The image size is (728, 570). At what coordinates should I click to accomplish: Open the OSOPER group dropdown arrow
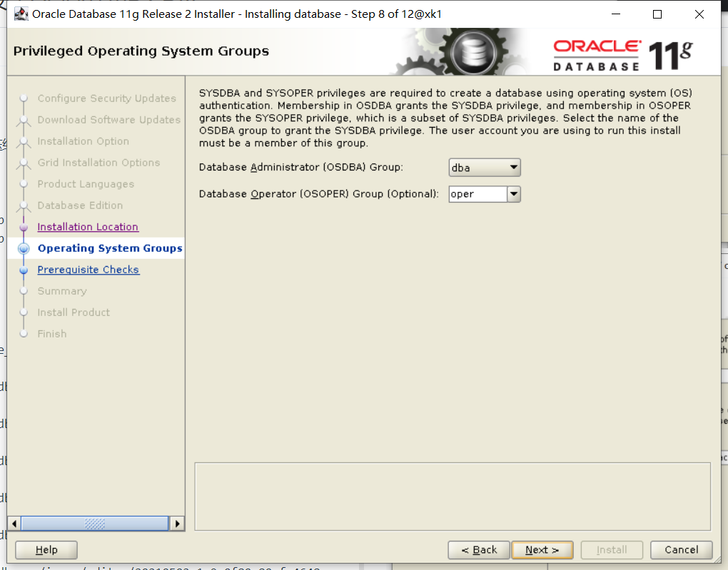click(513, 194)
